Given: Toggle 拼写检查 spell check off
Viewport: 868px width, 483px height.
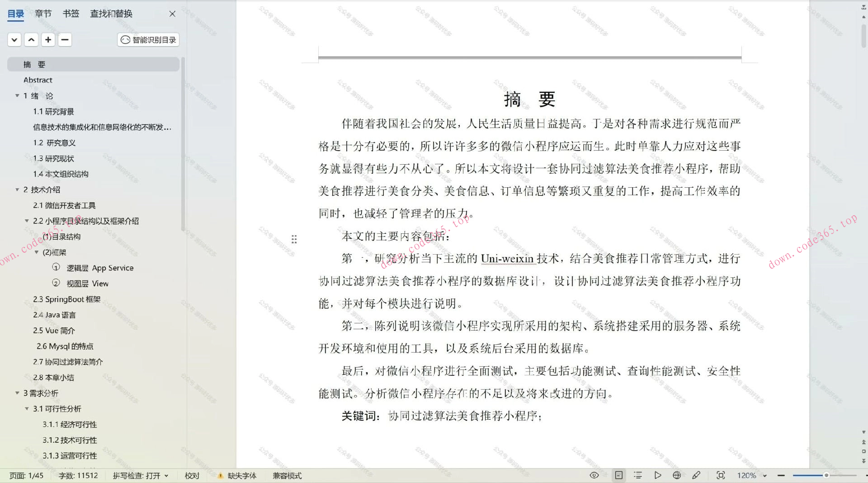Looking at the screenshot, I should click(141, 475).
